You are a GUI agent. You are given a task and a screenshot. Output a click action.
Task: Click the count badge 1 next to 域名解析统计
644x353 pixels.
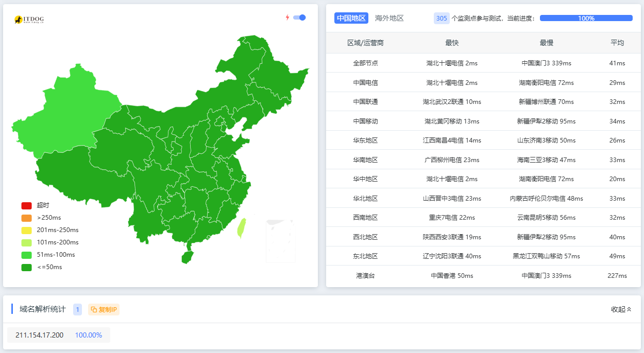pos(78,309)
